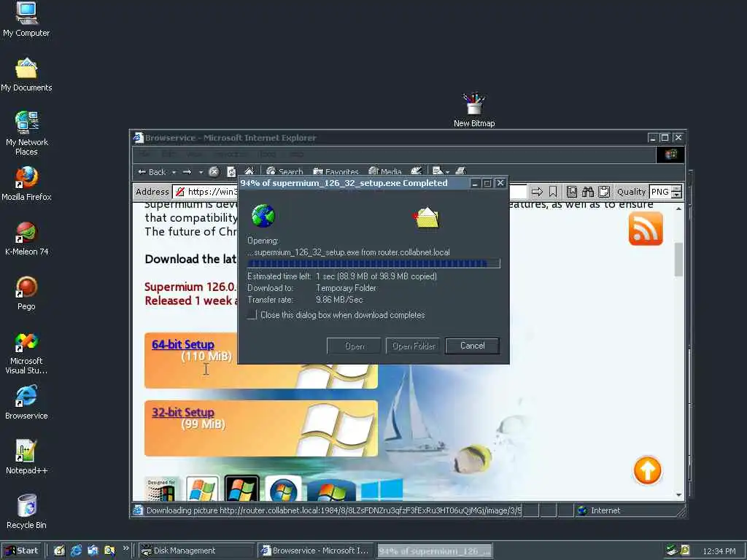Expand the Back button history dropdown arrow

click(174, 172)
